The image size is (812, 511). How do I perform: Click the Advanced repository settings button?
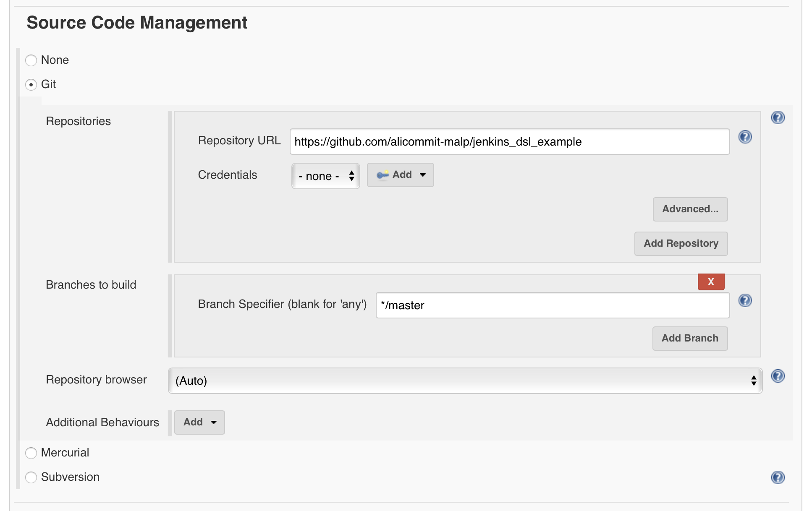690,209
